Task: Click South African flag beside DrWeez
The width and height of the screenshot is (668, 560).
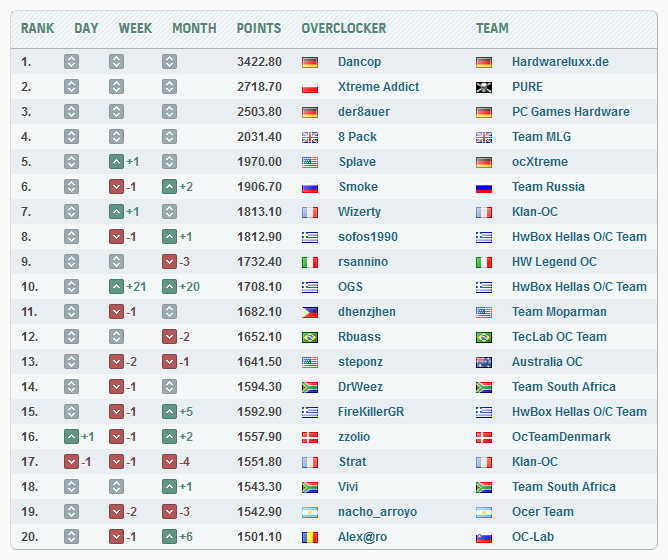Action: [310, 387]
